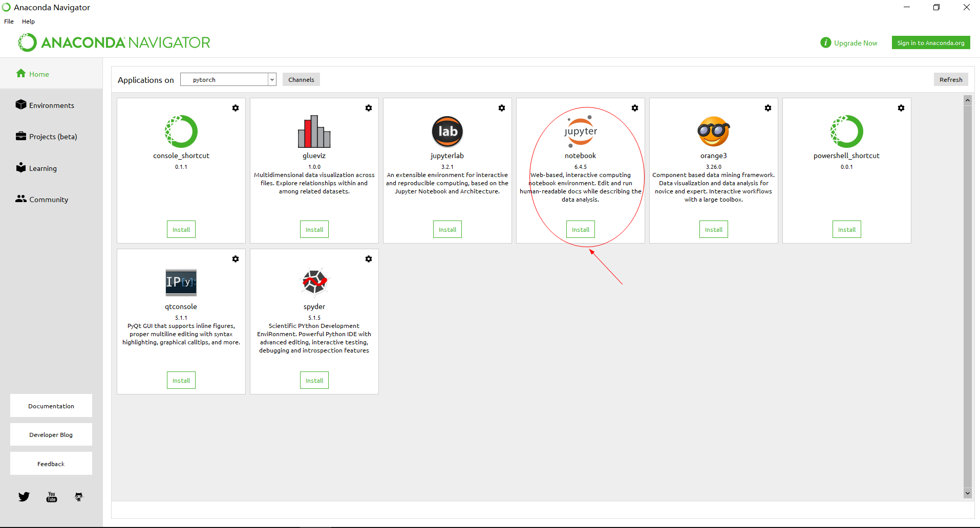Screen dimensions: 980x528
Task: Open the GitHub link icon
Action: point(79,497)
